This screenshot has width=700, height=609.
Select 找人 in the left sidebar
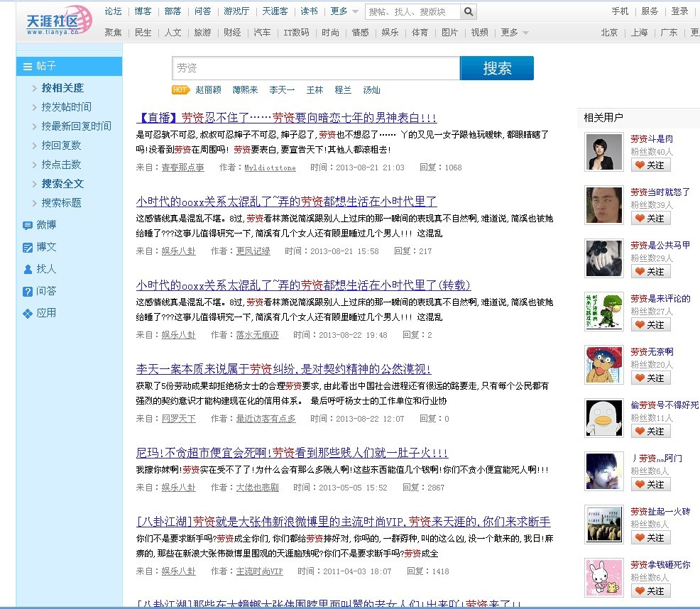46,269
